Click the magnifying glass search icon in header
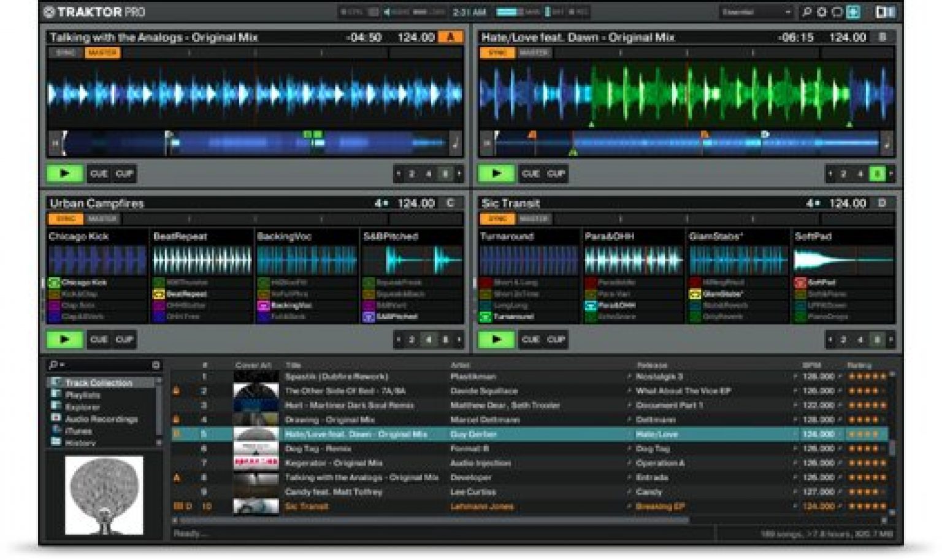Image resolution: width=942 pixels, height=560 pixels. [808, 11]
